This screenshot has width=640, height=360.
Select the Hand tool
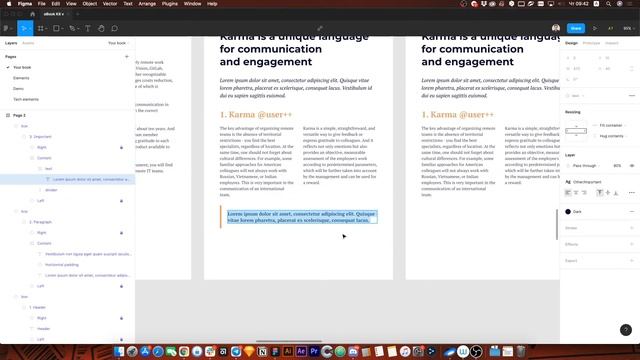click(101, 28)
